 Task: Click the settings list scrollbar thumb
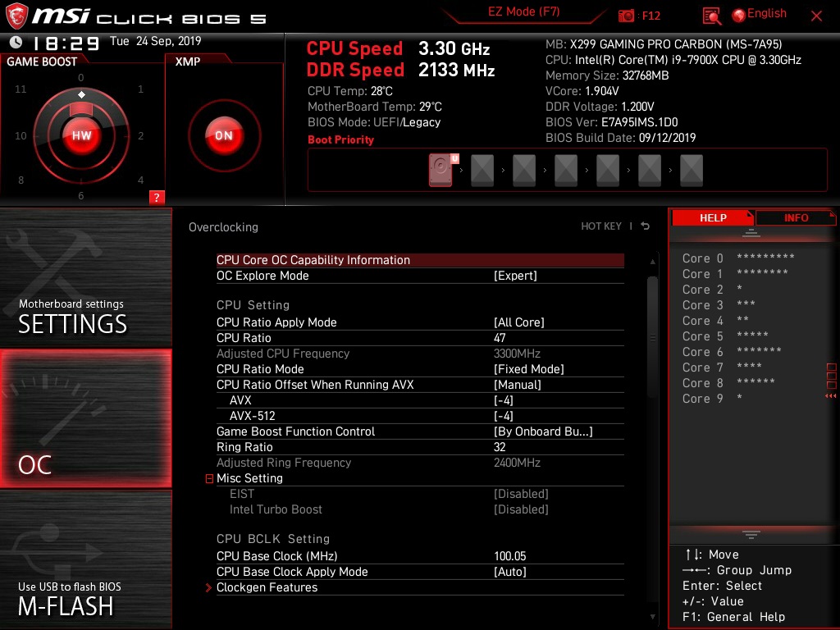652,337
